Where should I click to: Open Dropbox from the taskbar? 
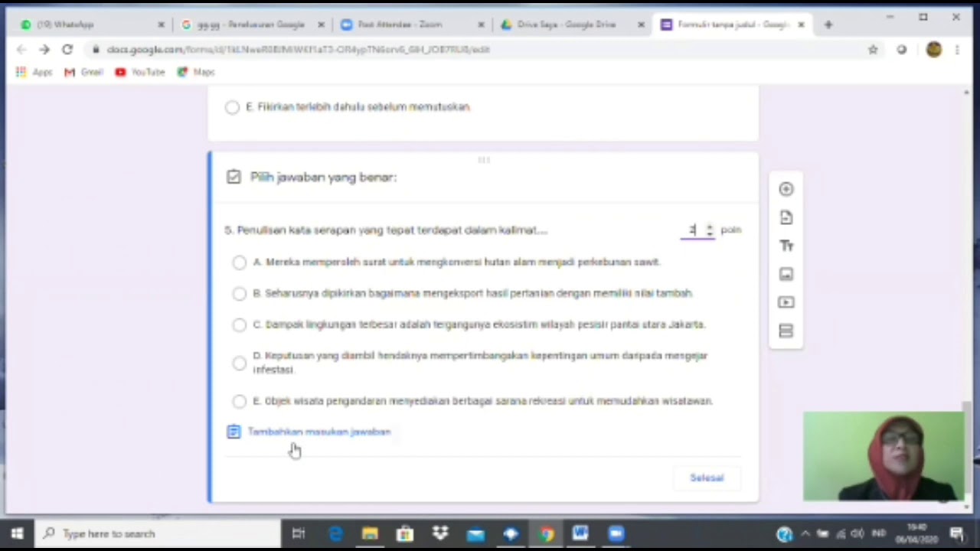pos(440,533)
